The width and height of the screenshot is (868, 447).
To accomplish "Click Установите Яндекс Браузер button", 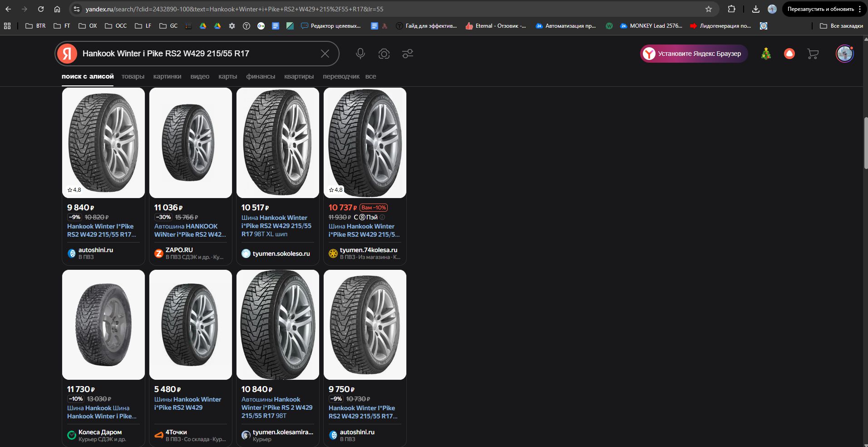I will 694,54.
